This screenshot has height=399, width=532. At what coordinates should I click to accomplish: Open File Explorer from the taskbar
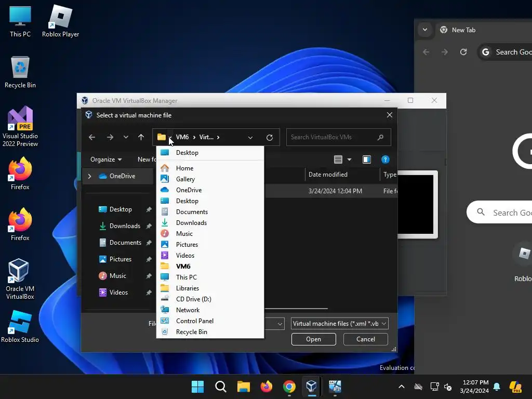tap(243, 387)
